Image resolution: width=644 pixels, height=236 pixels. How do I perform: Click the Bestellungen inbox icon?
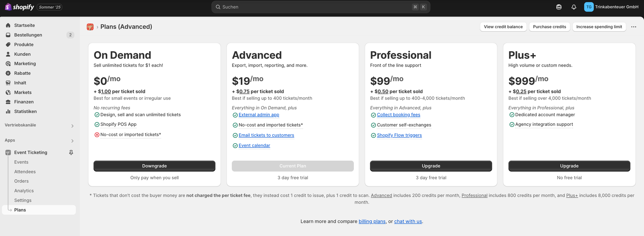tap(8, 35)
